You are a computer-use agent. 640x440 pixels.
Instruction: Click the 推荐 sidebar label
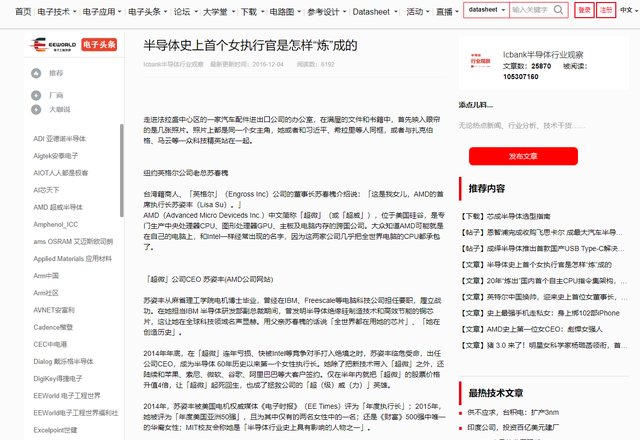[56, 73]
